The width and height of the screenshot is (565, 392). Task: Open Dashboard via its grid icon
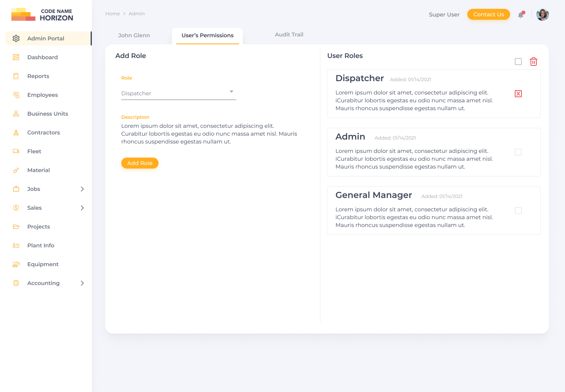[16, 57]
